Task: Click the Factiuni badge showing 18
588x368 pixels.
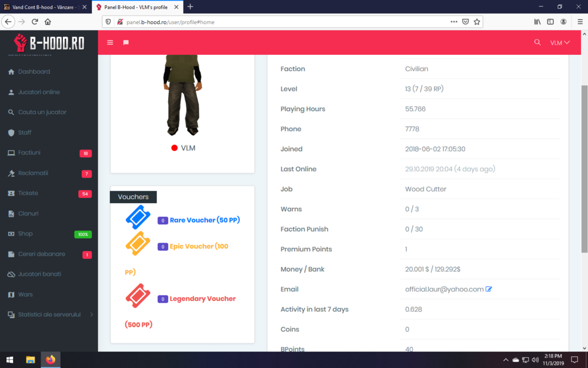Action: [85, 153]
